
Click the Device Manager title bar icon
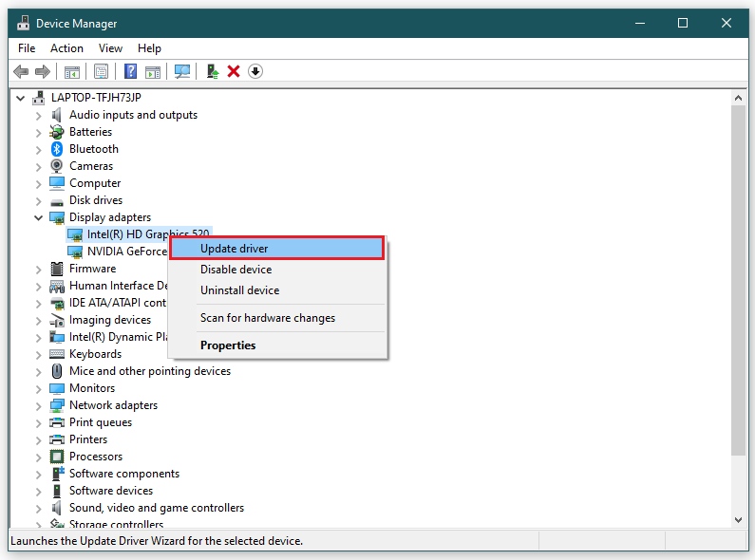point(23,23)
